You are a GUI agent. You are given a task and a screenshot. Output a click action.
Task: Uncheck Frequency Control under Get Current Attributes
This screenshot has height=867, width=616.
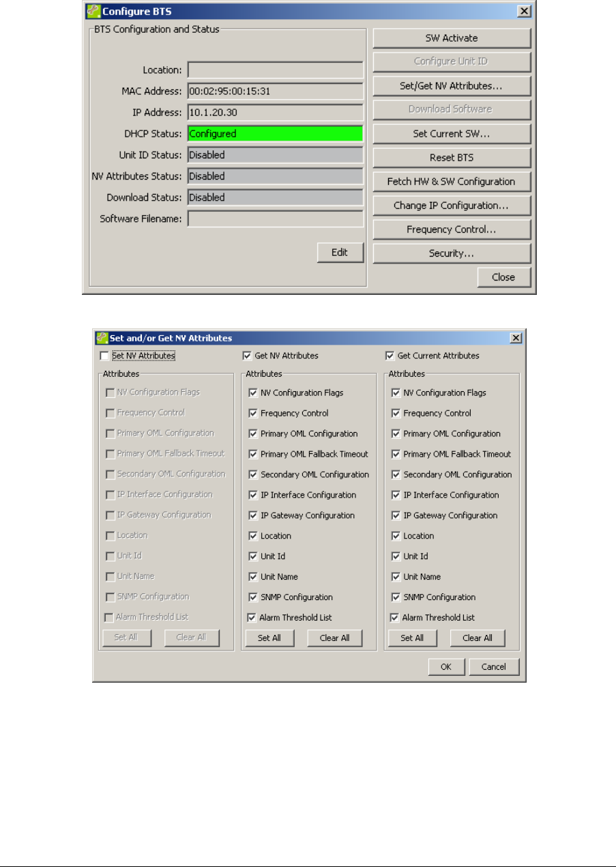(x=396, y=414)
